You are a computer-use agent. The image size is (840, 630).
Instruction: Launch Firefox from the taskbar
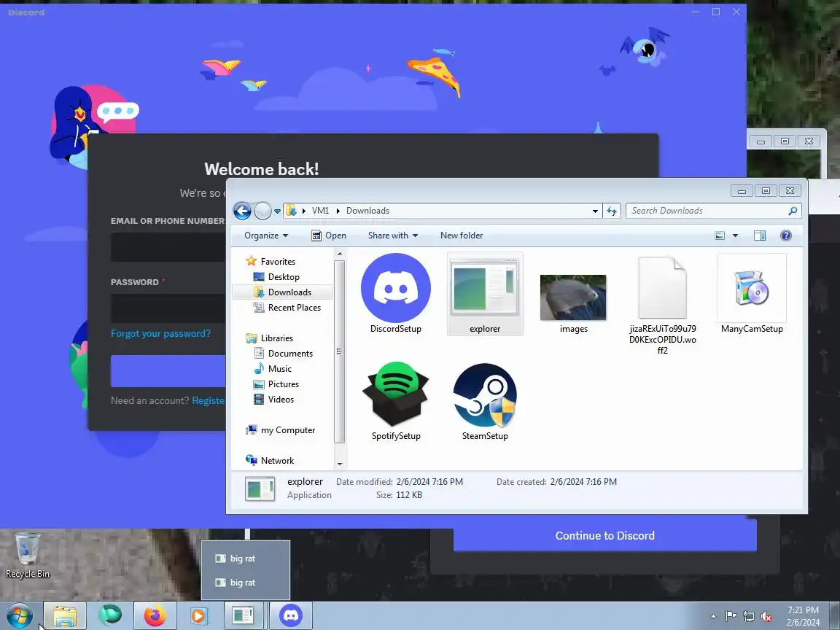(155, 616)
